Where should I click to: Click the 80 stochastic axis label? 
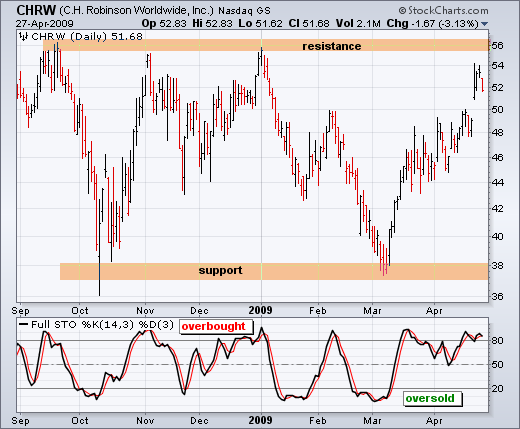click(x=497, y=340)
